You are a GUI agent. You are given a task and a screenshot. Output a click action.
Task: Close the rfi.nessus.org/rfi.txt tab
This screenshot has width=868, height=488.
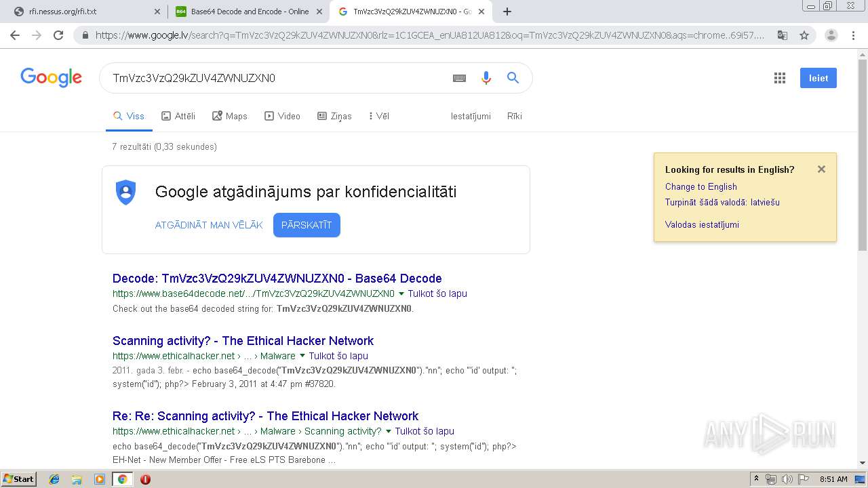pyautogui.click(x=157, y=12)
